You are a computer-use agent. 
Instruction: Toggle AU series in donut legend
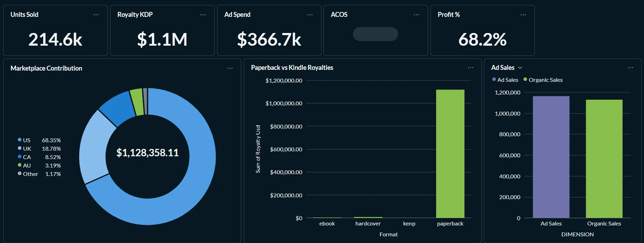pyautogui.click(x=25, y=165)
